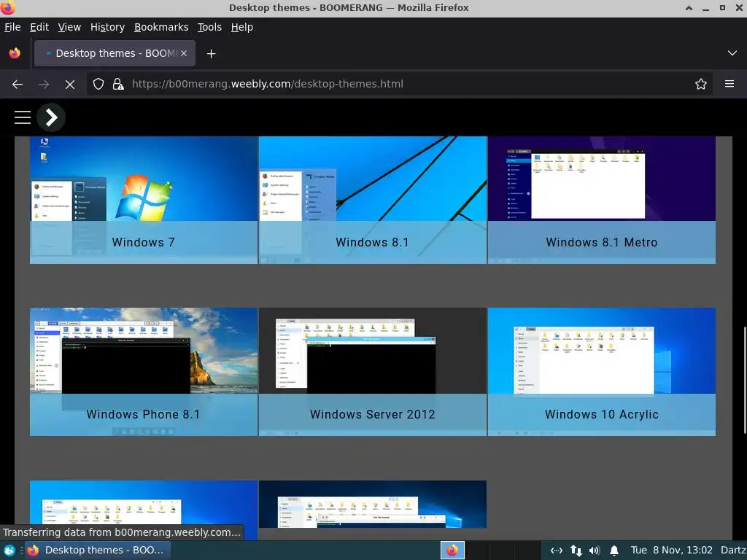747x560 pixels.
Task: Open the notifications bell tray icon
Action: pos(614,551)
